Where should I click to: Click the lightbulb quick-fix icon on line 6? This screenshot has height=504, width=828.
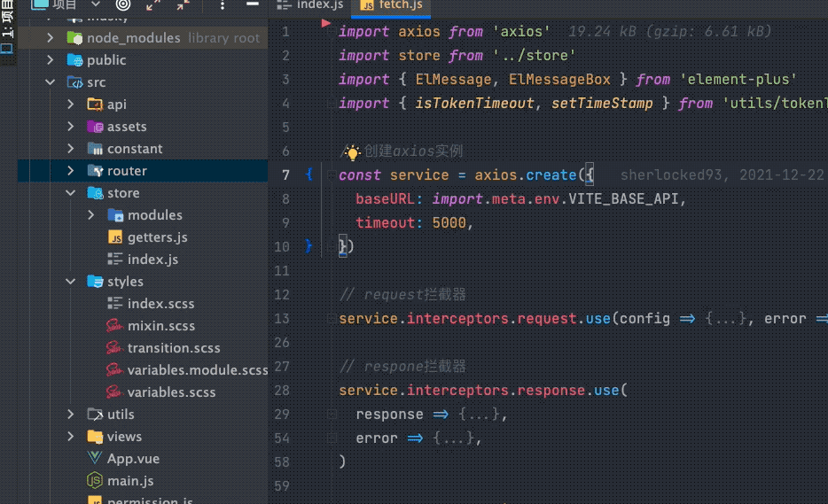[352, 151]
